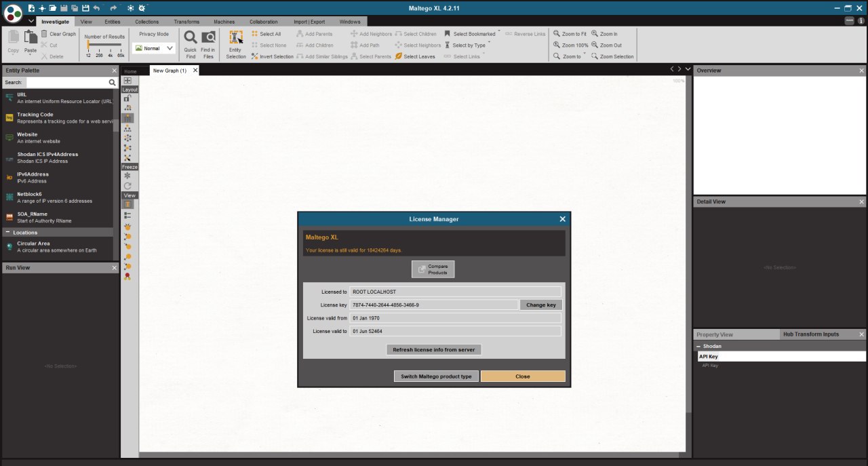This screenshot has height=466, width=868.
Task: Open the Transforms ribbon tab
Action: [x=186, y=22]
